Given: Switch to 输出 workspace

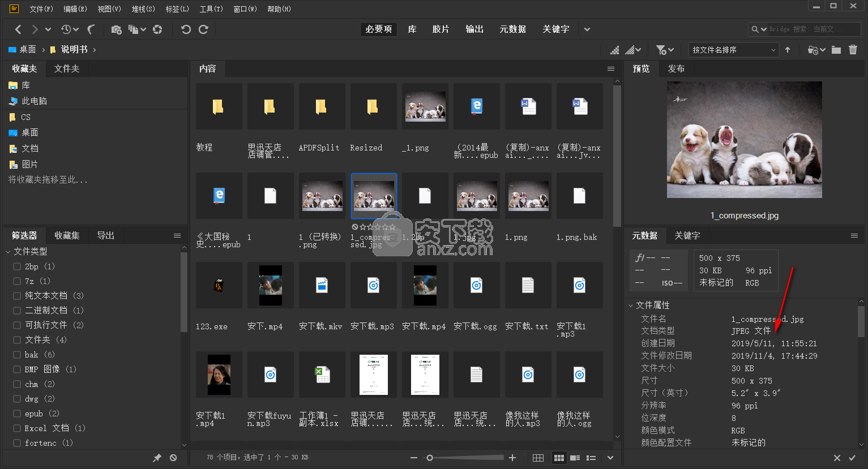Looking at the screenshot, I should click(474, 29).
